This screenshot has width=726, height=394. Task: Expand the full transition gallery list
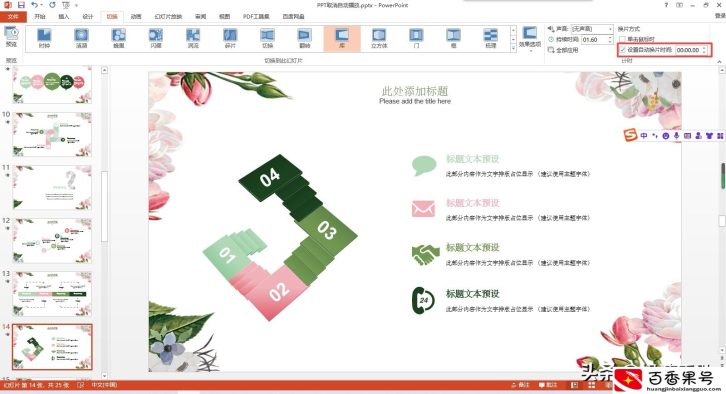coord(513,48)
